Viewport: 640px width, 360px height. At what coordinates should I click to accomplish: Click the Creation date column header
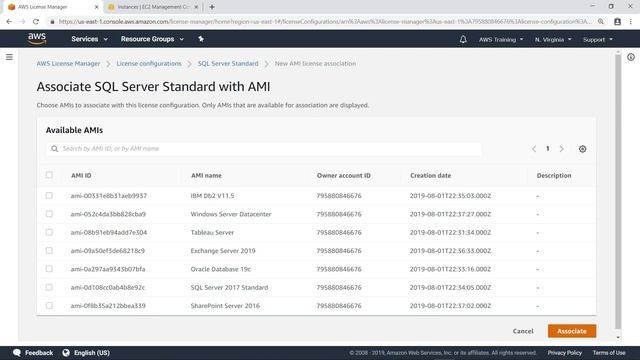click(431, 176)
